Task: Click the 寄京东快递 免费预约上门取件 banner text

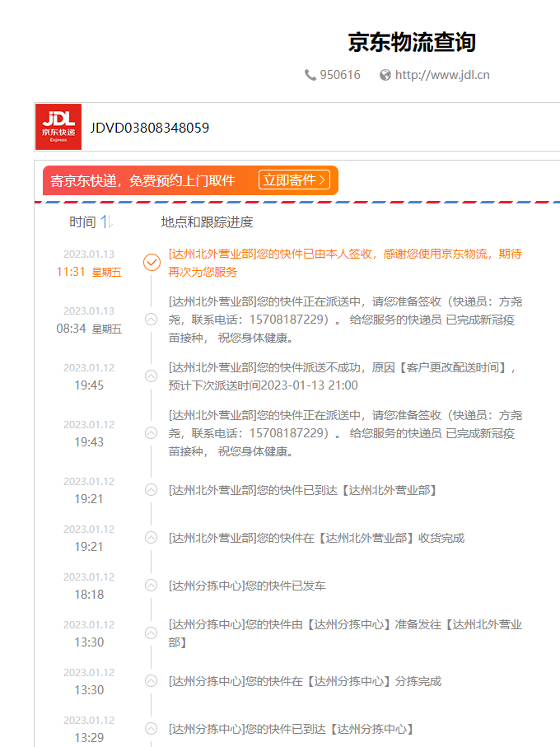Action: pos(142,180)
